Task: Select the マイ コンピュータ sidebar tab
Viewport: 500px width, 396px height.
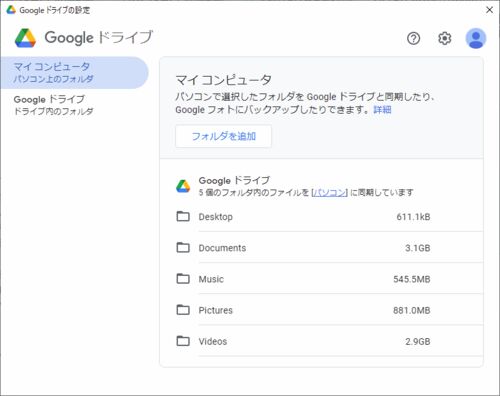Action: click(74, 73)
